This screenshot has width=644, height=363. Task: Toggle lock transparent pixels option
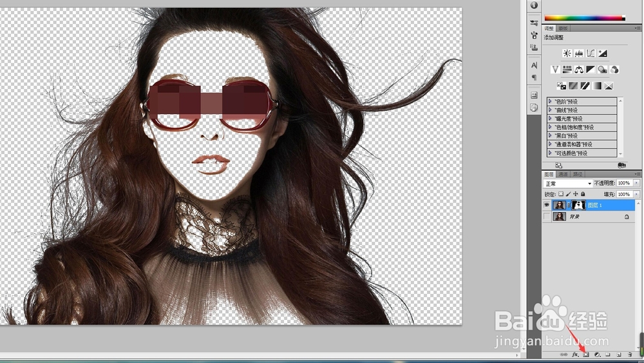[561, 194]
